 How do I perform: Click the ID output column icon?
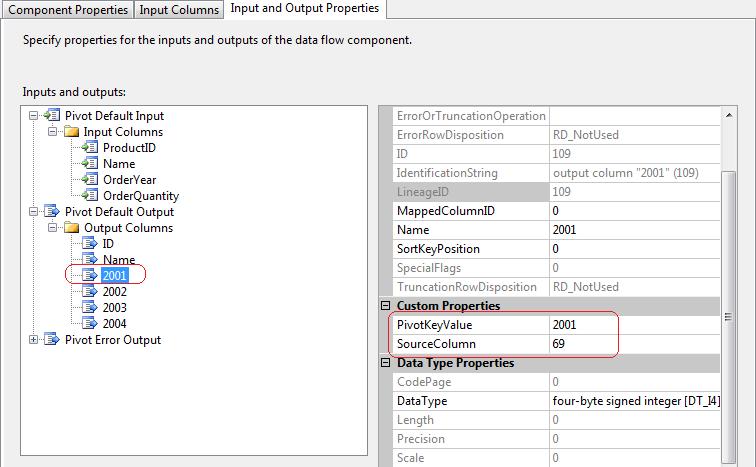tap(90, 244)
